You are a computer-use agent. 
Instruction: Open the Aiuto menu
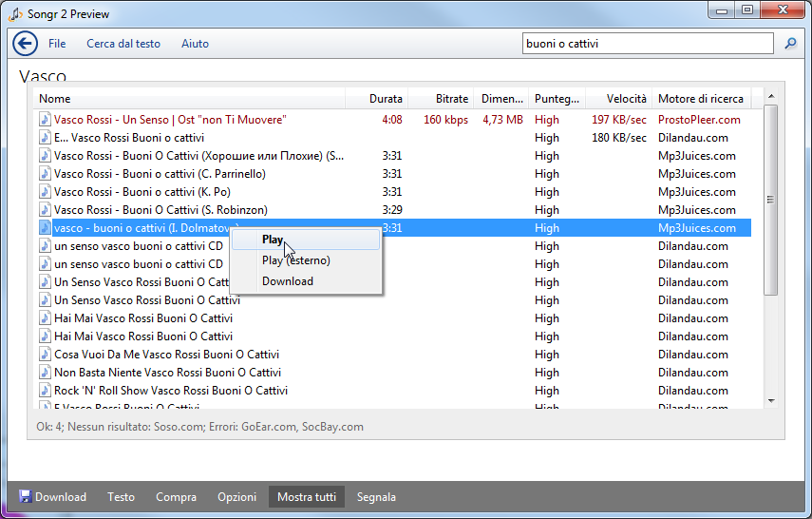(x=195, y=44)
